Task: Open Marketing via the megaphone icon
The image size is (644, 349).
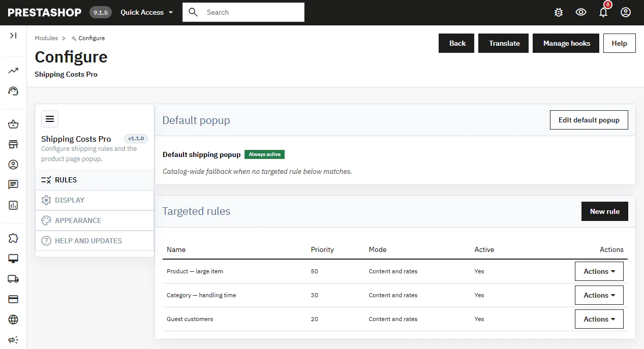Action: click(13, 340)
